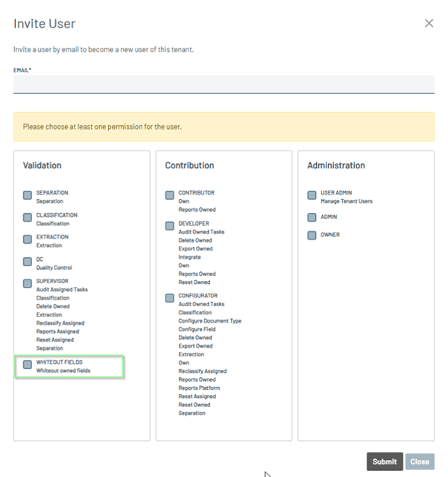Screen dimensions: 448x477
Task: Click the Close button at bottom
Action: point(420,461)
